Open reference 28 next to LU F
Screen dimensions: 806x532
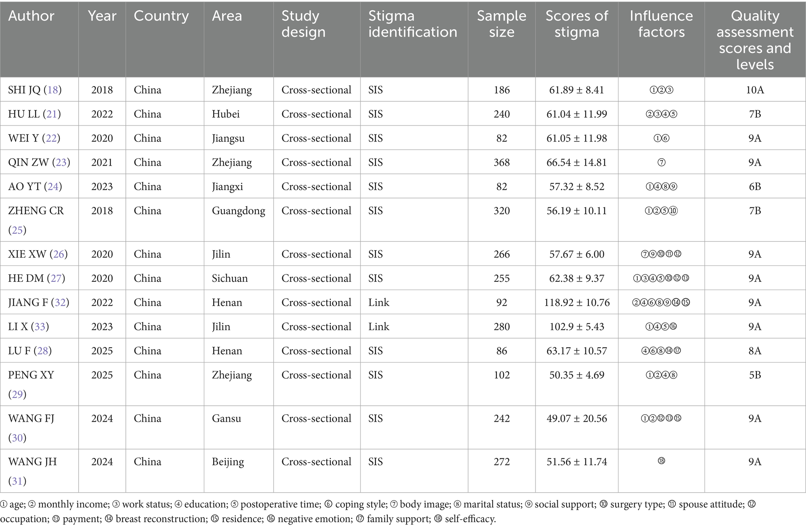(42, 351)
